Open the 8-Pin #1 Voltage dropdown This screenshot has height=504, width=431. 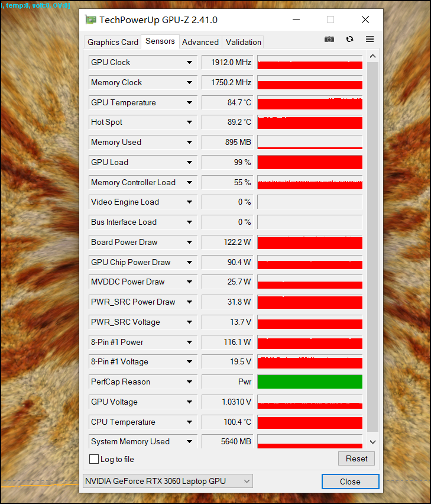pyautogui.click(x=189, y=361)
